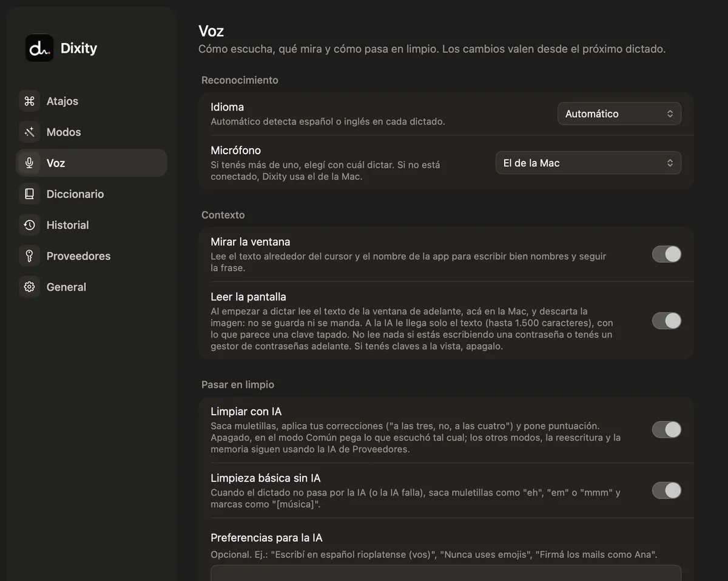Click the Limpiar con IA label
The height and width of the screenshot is (581, 728).
246,412
